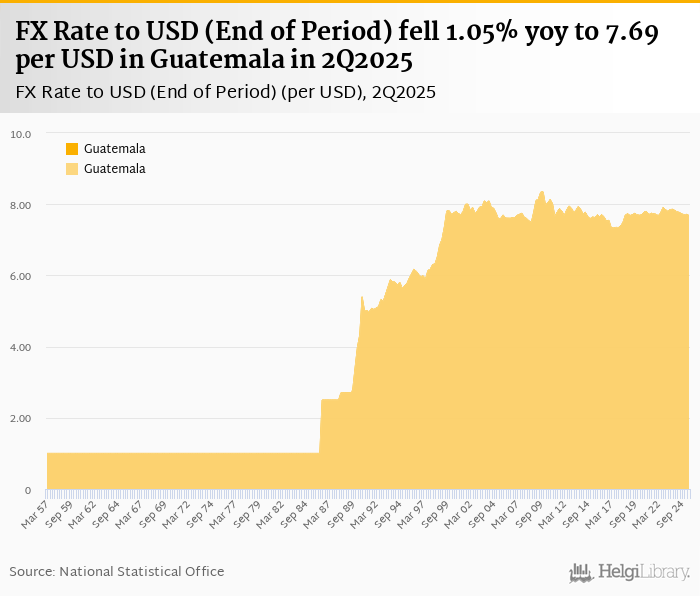Toggle the second Guatemala legend label
Viewport: 700px width, 596px height.
click(x=114, y=169)
